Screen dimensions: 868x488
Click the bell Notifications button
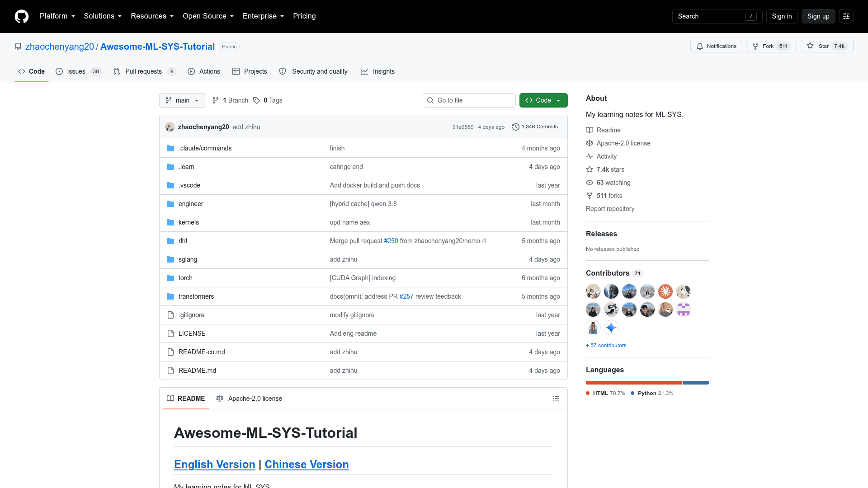pos(716,46)
